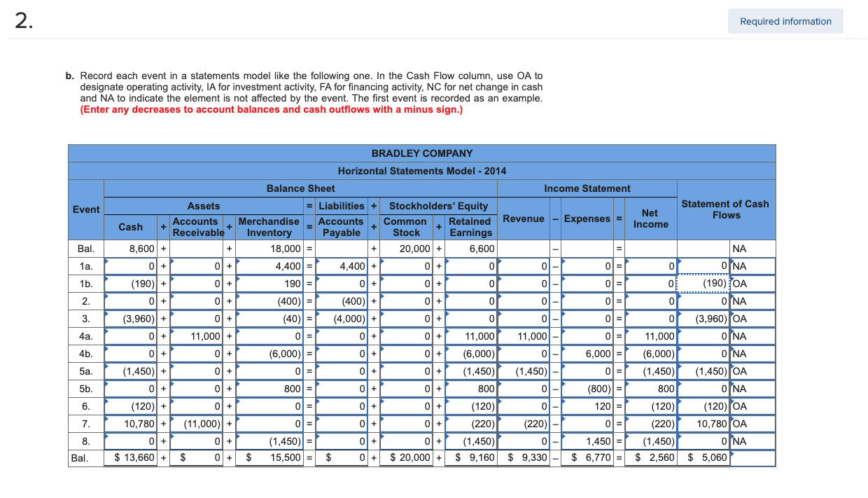This screenshot has height=498, width=868.
Task: Click the Common Stock cell for event 5b
Action: coord(406,389)
